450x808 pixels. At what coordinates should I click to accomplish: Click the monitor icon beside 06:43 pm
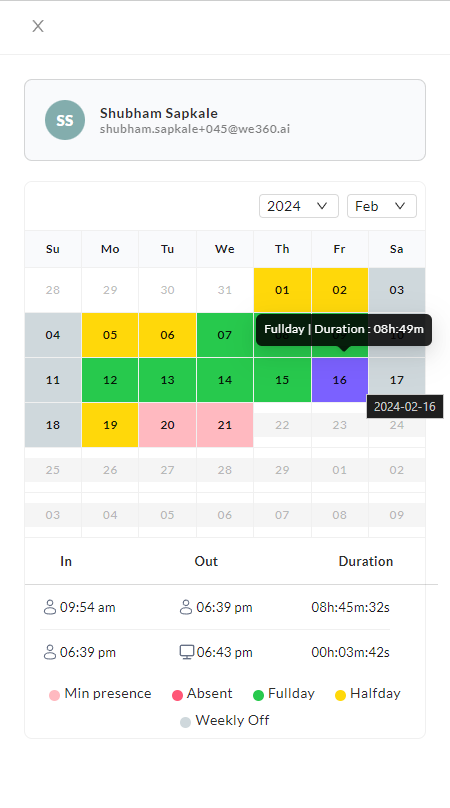(x=186, y=652)
